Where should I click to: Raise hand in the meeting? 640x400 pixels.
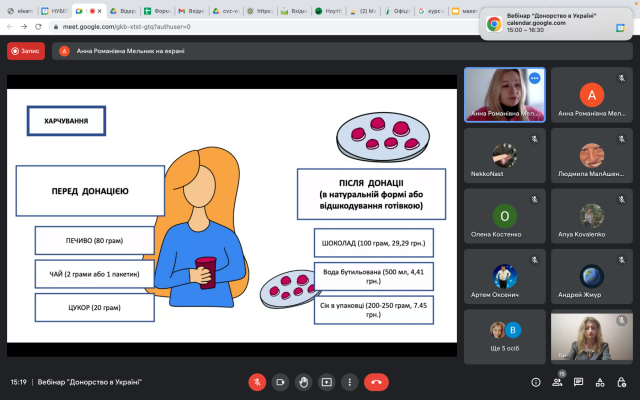[x=303, y=381]
